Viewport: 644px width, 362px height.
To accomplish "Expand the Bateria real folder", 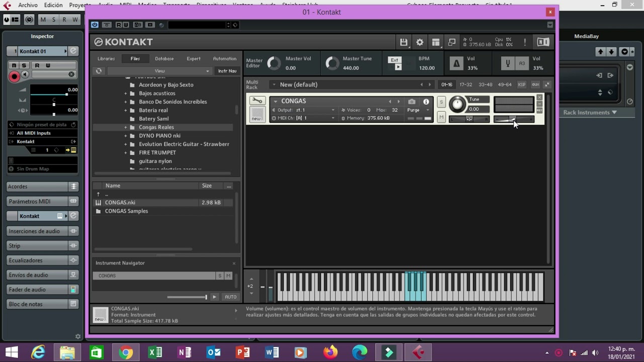I will coord(126,111).
